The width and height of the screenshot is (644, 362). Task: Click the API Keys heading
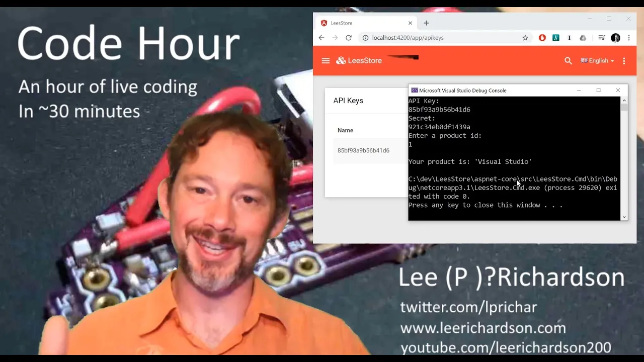(348, 101)
